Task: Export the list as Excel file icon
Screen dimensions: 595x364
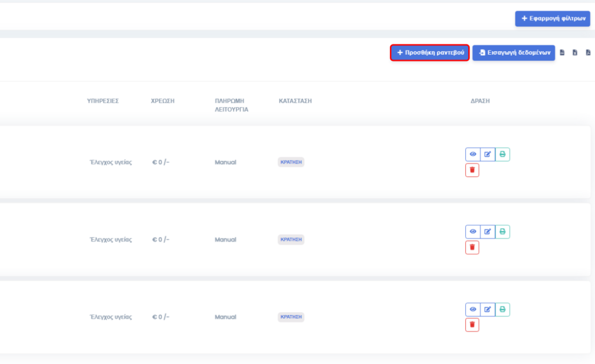Action: [575, 53]
